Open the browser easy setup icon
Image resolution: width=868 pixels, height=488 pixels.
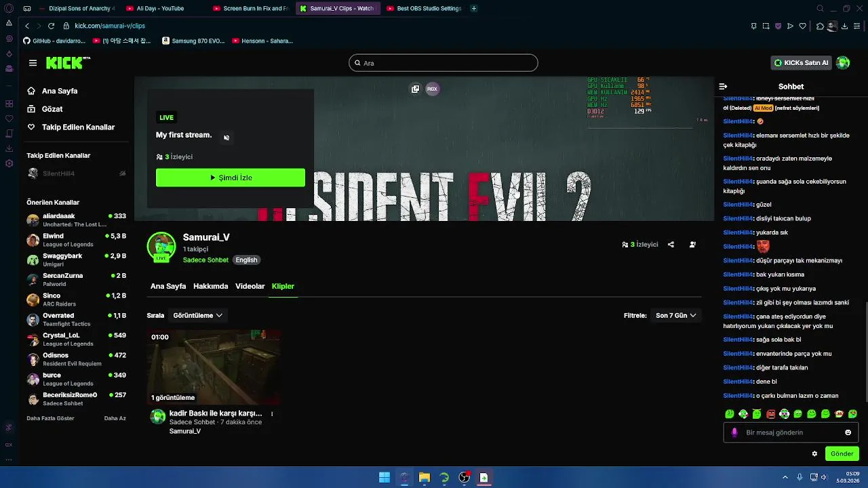tap(857, 26)
